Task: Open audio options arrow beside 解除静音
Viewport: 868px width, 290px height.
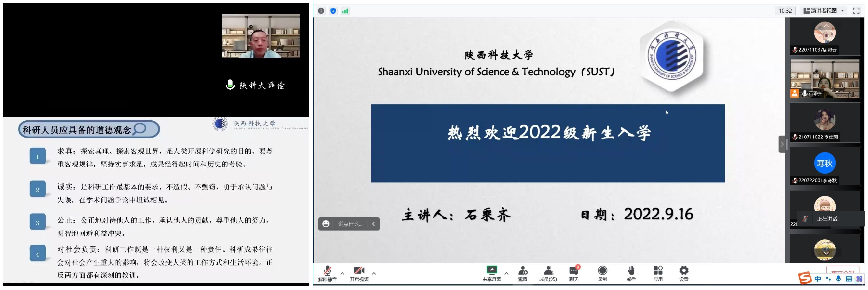Action: [342, 273]
